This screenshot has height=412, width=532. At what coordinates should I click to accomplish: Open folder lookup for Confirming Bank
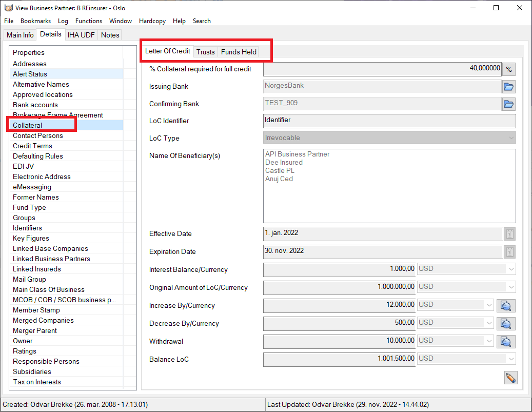(x=508, y=104)
